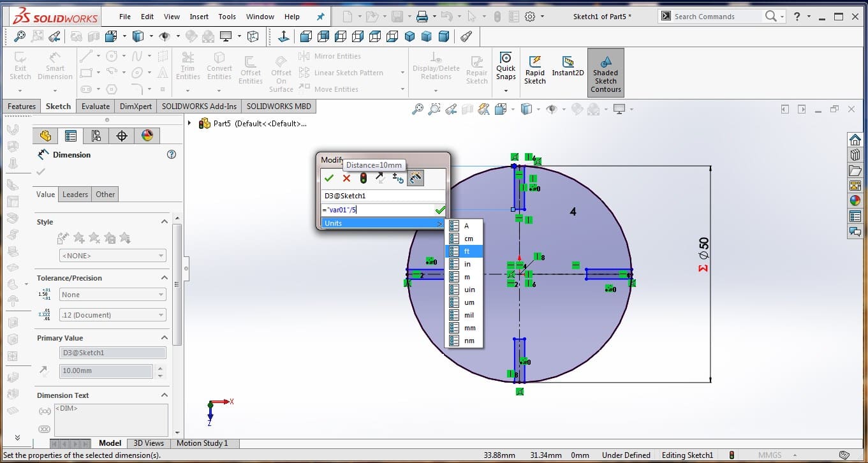Viewport: 868px width, 463px height.
Task: Switch to the Evaluate tab
Action: click(96, 107)
